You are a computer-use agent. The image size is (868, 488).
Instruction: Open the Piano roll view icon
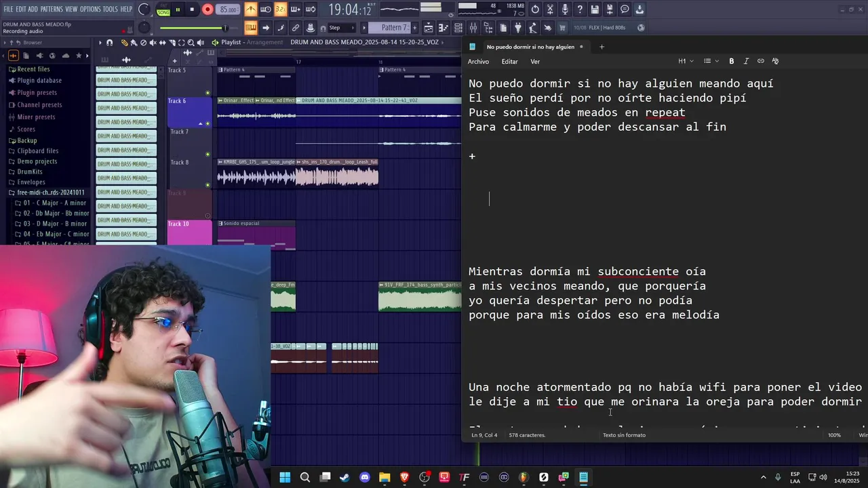443,28
